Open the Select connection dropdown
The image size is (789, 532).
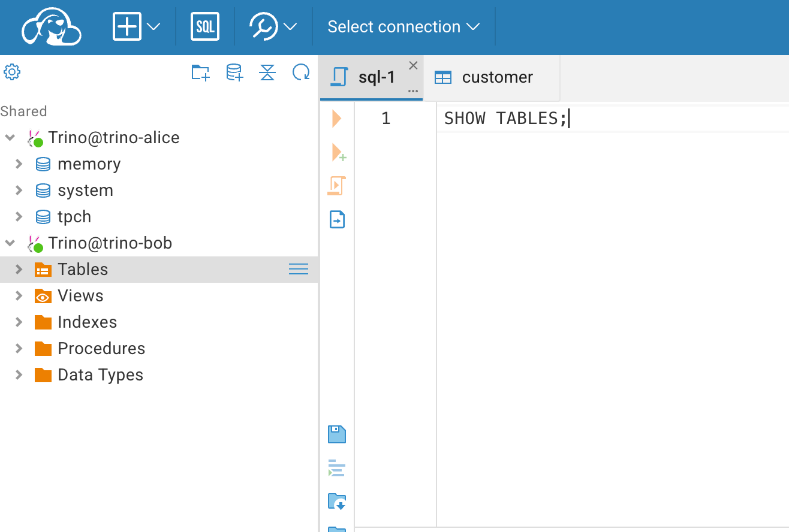pos(403,27)
